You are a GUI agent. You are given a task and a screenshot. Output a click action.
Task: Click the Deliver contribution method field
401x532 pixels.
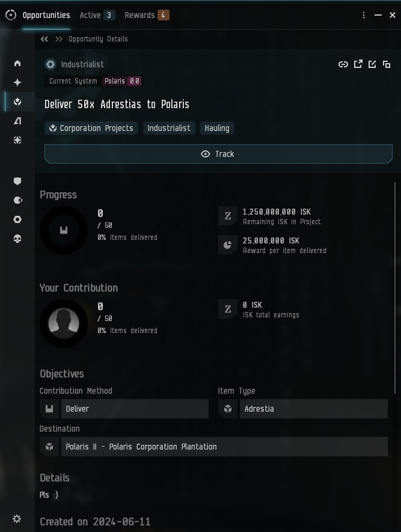[x=135, y=409]
